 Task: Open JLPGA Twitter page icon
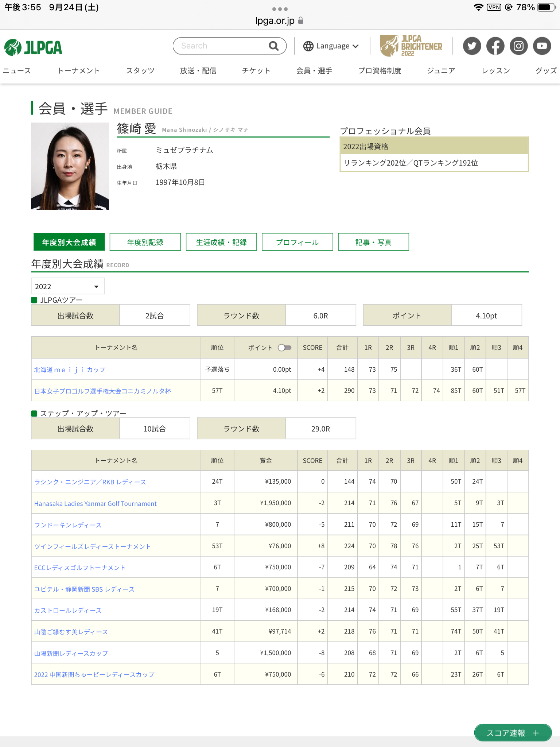(x=472, y=46)
